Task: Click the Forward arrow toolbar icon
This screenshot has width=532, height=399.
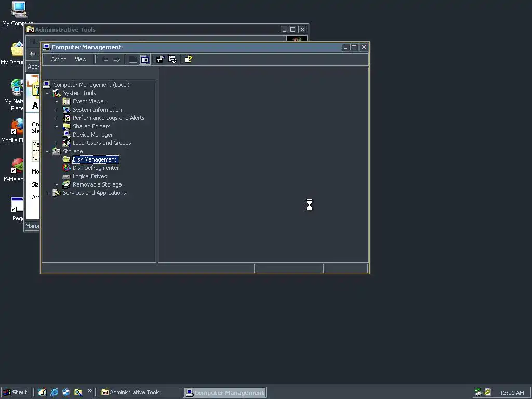Action: coord(117,60)
